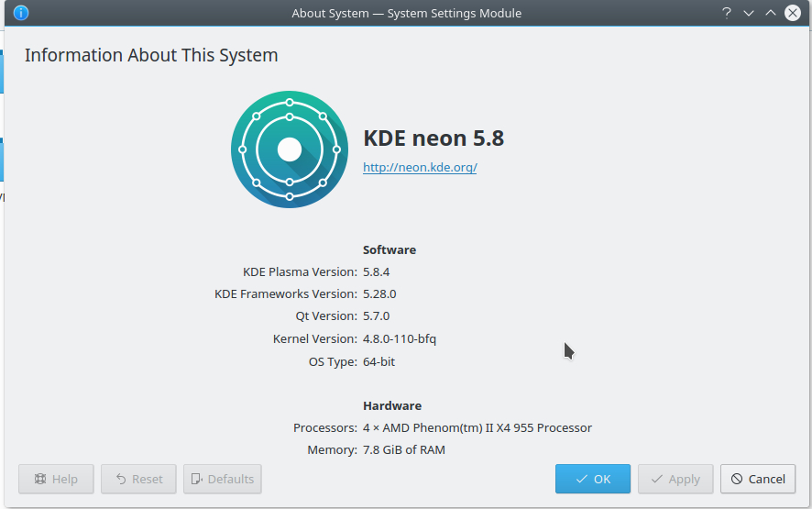Open the neon.kde.org link
812x509 pixels.
(420, 168)
